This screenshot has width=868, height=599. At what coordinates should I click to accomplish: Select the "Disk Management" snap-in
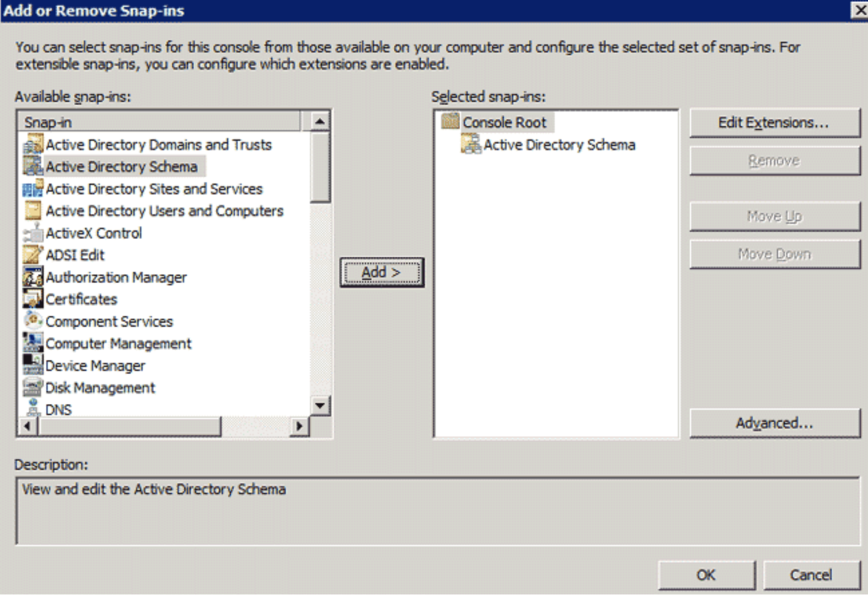point(100,388)
